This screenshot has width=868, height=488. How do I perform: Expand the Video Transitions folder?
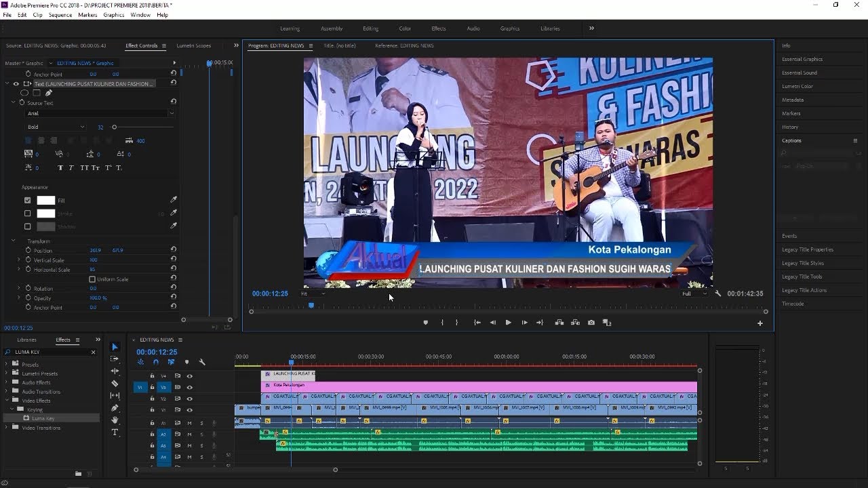[x=7, y=428]
